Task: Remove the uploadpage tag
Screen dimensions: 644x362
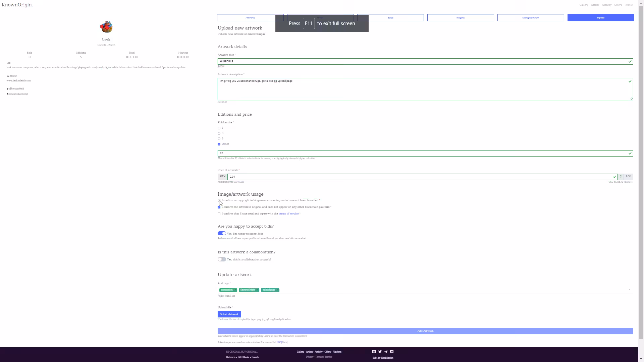Action: (x=277, y=290)
